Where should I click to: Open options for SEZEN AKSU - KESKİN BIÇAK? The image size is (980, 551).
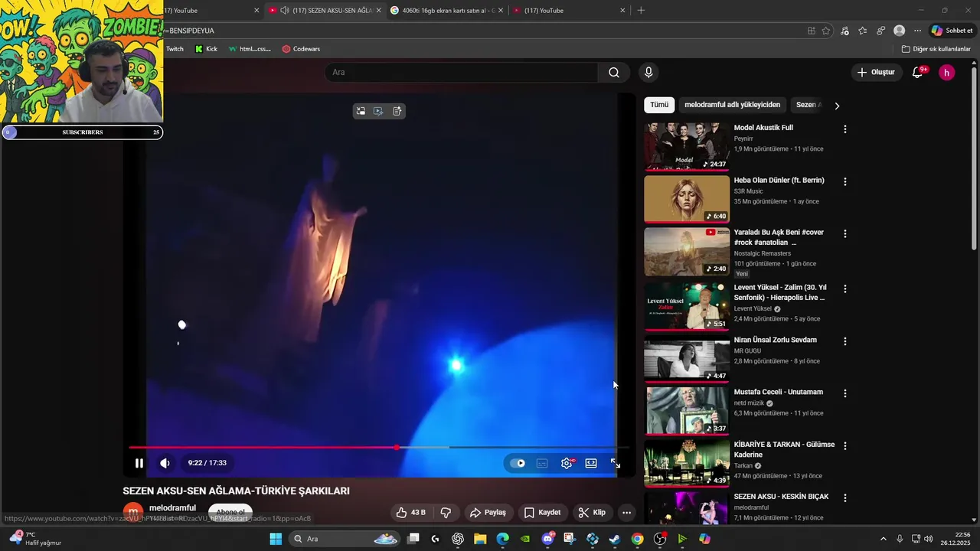(x=845, y=498)
